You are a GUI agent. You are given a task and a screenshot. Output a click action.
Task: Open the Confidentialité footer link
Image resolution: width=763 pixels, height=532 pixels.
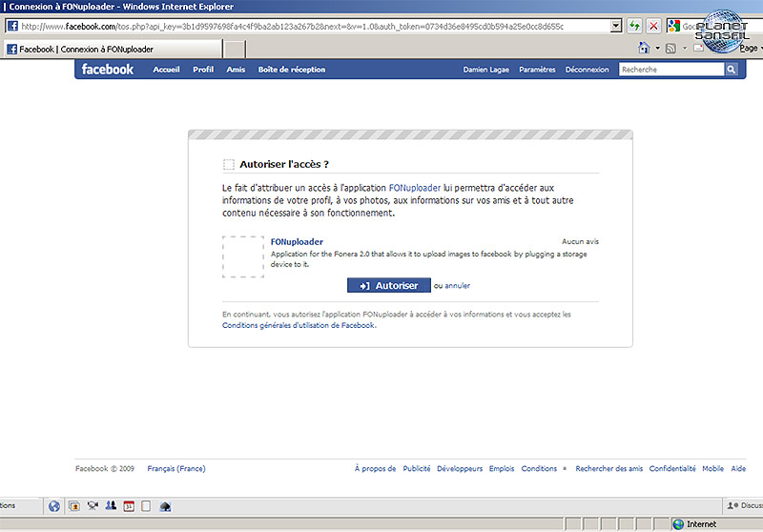point(672,468)
